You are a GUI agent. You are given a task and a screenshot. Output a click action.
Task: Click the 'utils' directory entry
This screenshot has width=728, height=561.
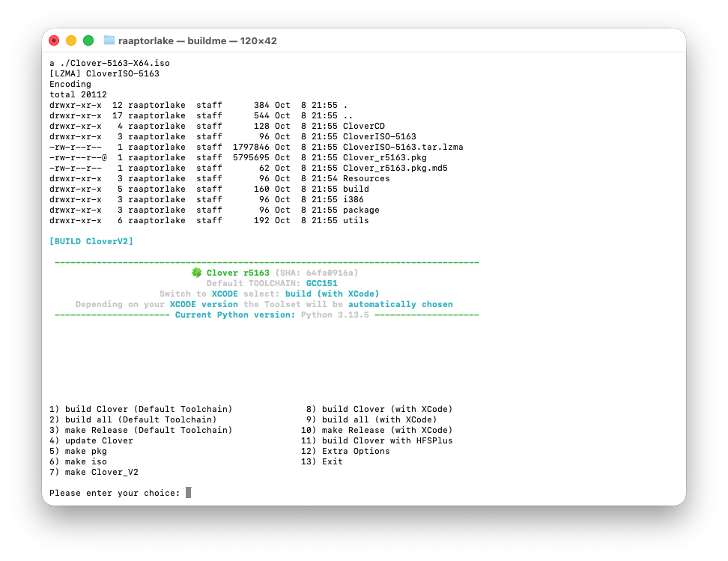(x=356, y=221)
